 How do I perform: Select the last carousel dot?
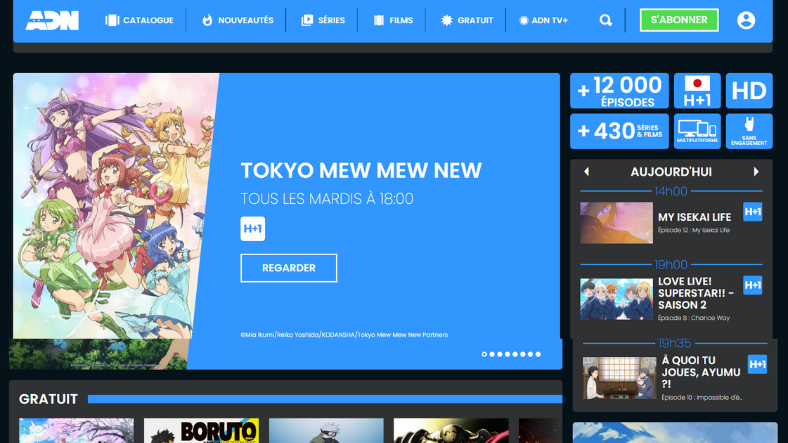pyautogui.click(x=538, y=354)
